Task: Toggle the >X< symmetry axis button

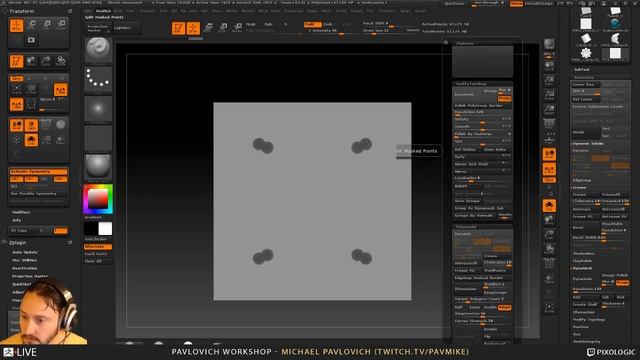Action: pos(16,179)
